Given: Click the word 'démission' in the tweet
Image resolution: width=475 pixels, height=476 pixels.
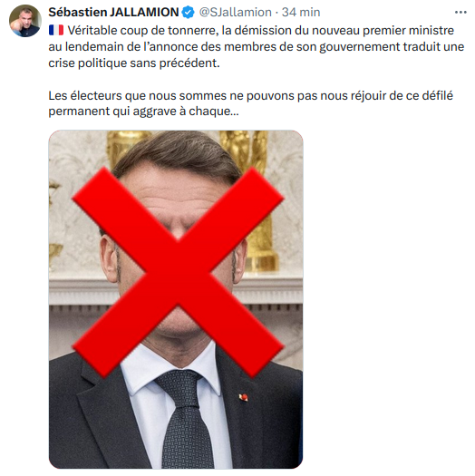Looking at the screenshot, I should [260, 30].
